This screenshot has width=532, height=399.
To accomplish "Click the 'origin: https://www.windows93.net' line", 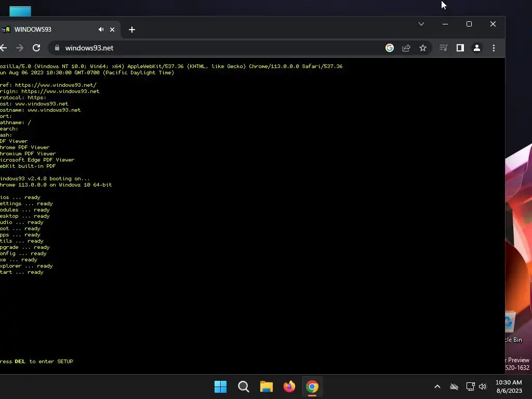I will click(49, 91).
